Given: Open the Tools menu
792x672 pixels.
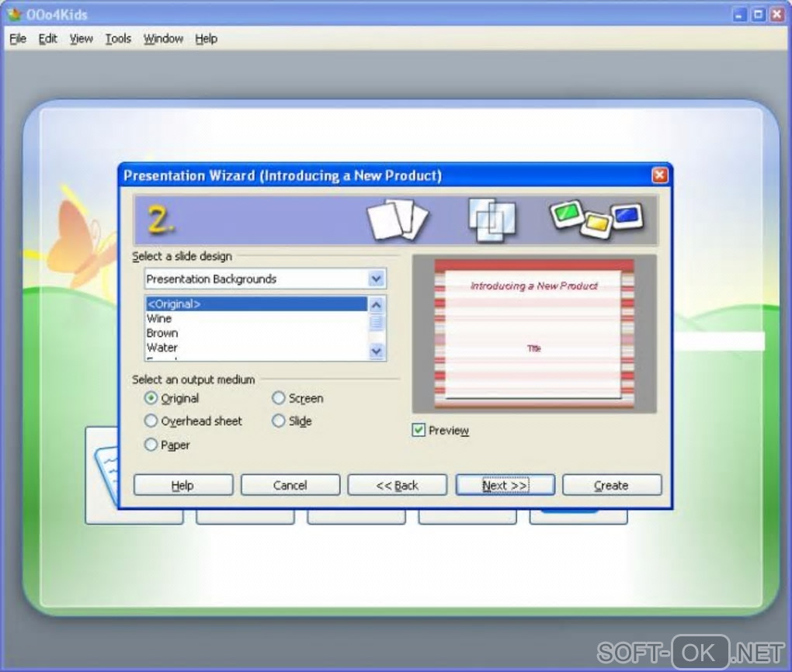Looking at the screenshot, I should 118,38.
